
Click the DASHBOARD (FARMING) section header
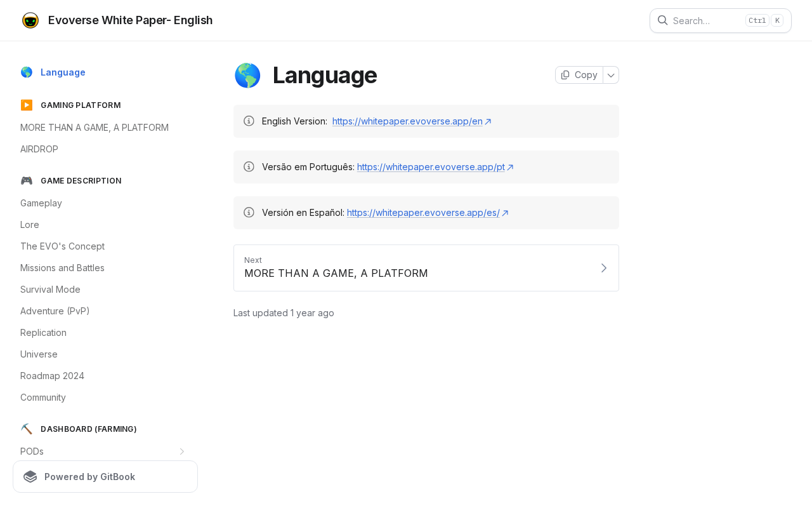[x=89, y=429]
